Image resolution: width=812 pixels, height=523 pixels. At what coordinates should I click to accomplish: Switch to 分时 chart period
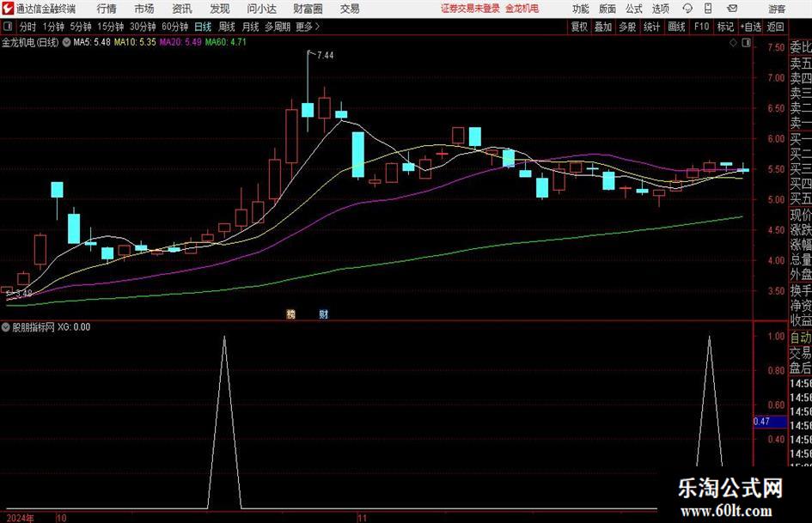tap(28, 27)
